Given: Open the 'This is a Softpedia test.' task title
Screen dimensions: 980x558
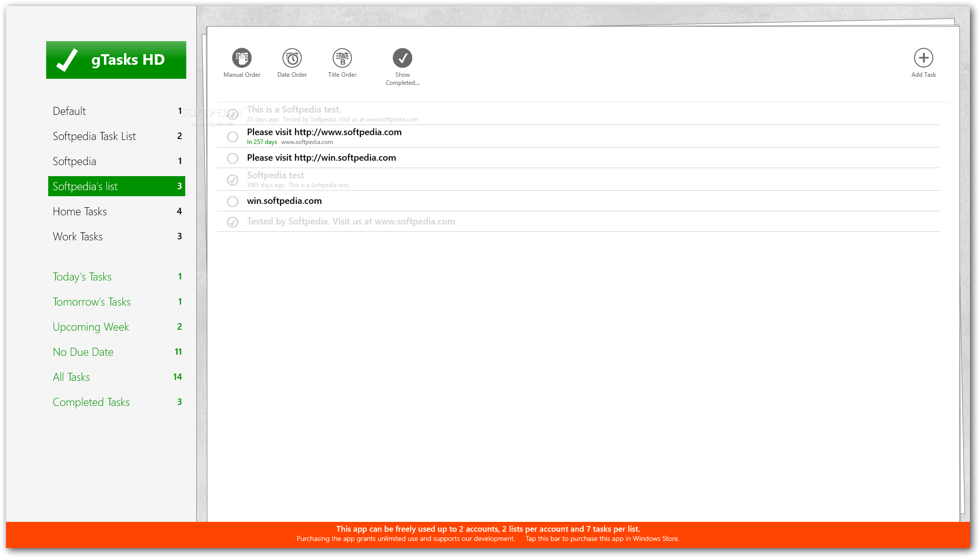Looking at the screenshot, I should click(294, 109).
